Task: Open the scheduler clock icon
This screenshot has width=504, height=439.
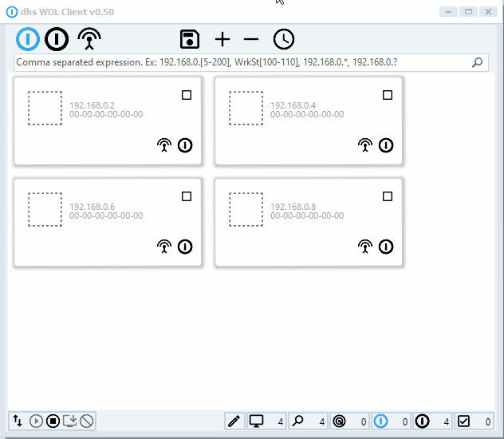Action: [284, 39]
